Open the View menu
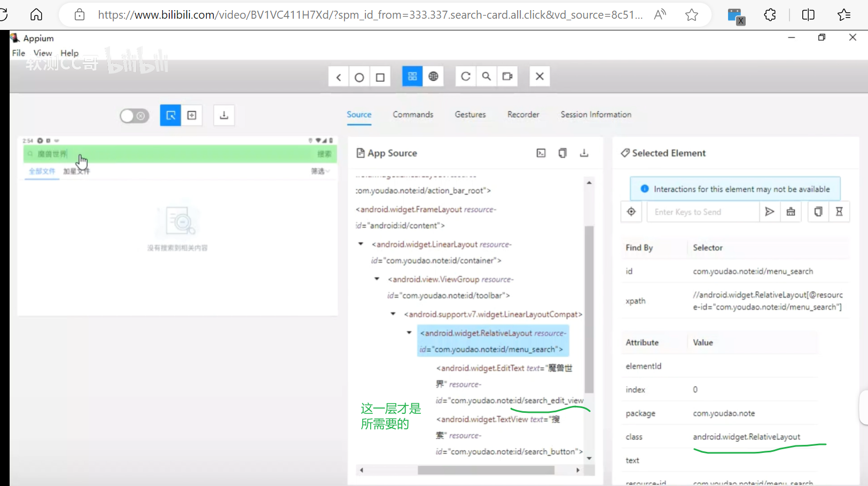This screenshot has width=868, height=486. [x=43, y=53]
